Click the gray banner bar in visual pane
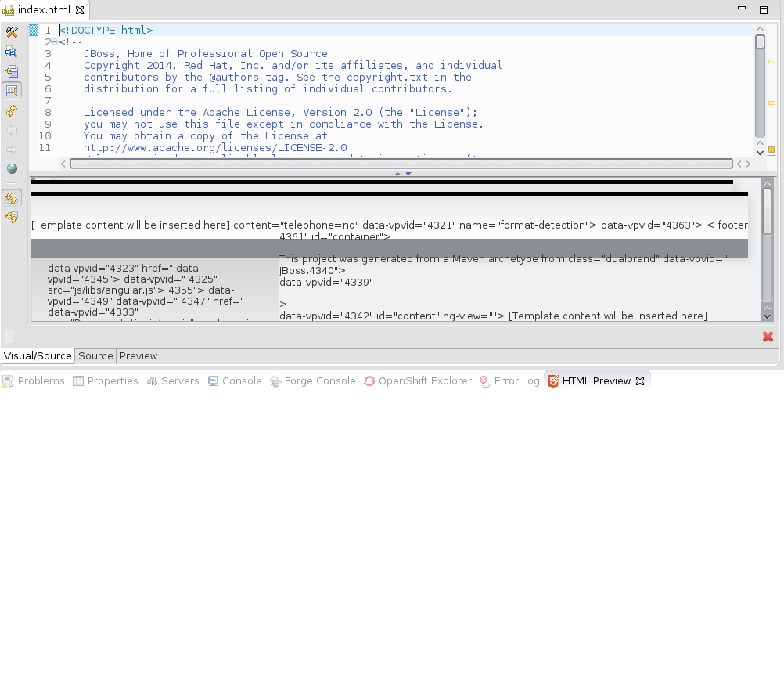The height and width of the screenshot is (678, 784). [x=390, y=248]
